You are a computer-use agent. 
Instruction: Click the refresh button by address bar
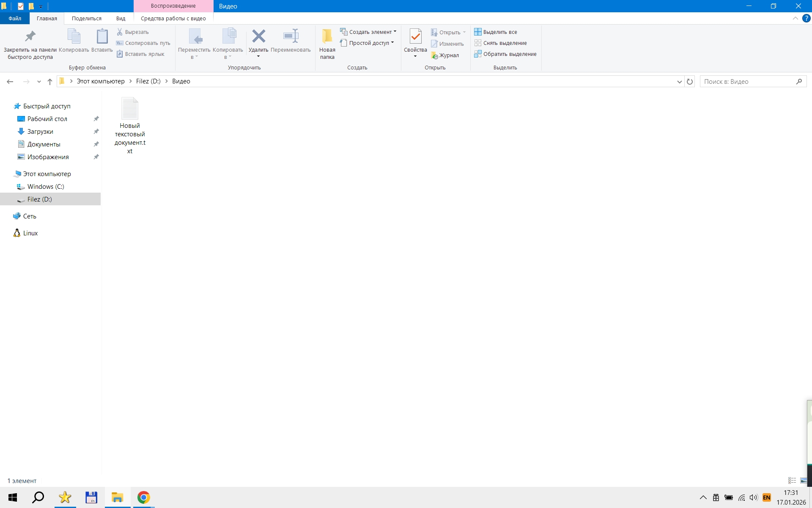pos(690,82)
